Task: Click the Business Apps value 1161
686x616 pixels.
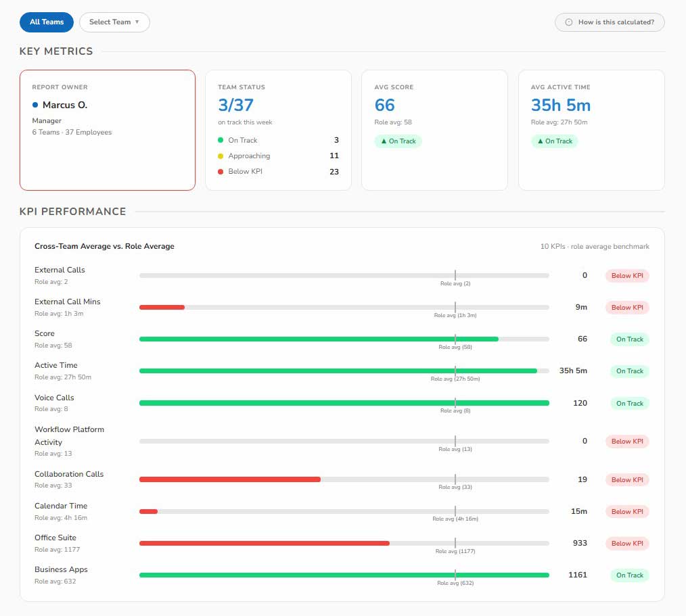Action: [578, 575]
